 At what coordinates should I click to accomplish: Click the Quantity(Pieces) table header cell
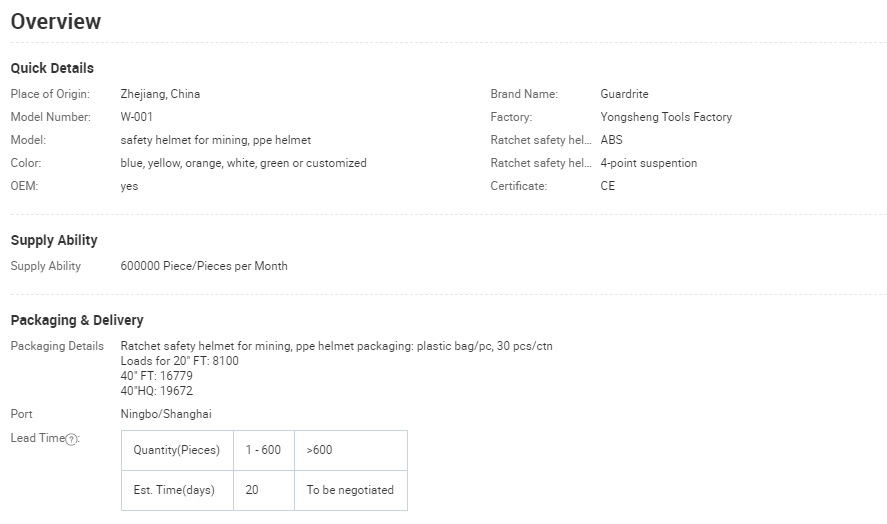pos(177,450)
